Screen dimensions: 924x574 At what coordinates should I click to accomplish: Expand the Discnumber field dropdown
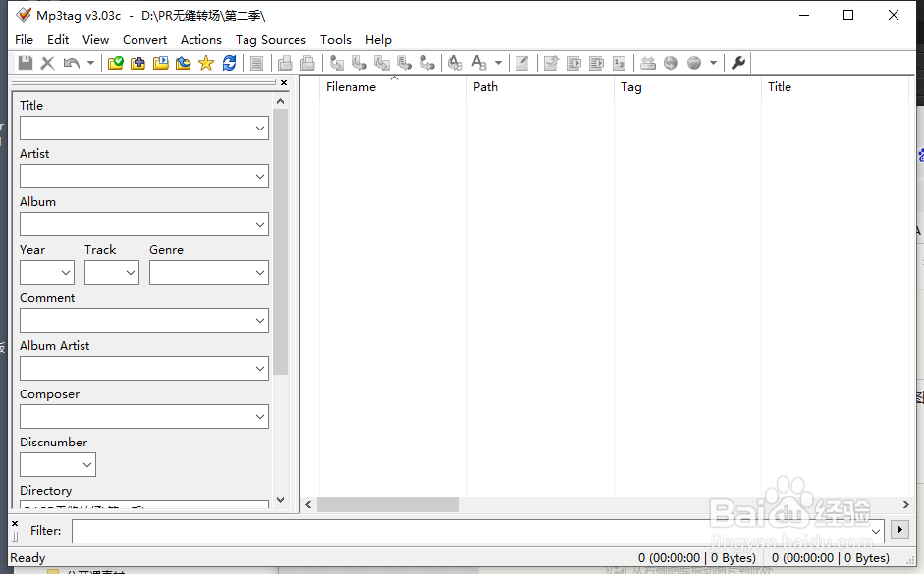point(87,465)
